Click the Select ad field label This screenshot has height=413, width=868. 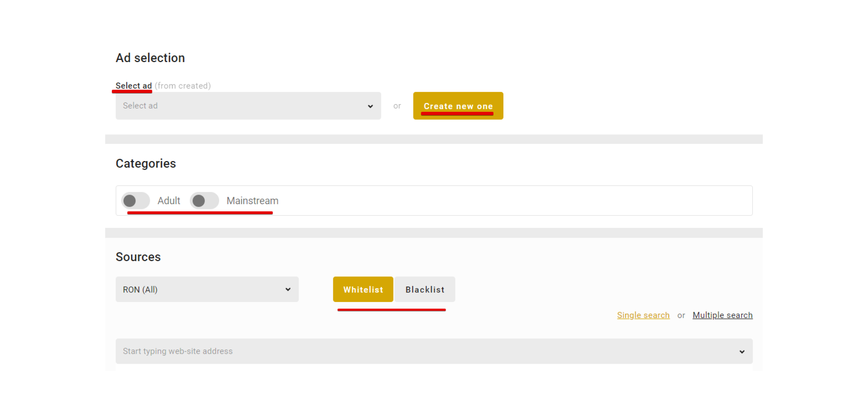click(134, 85)
